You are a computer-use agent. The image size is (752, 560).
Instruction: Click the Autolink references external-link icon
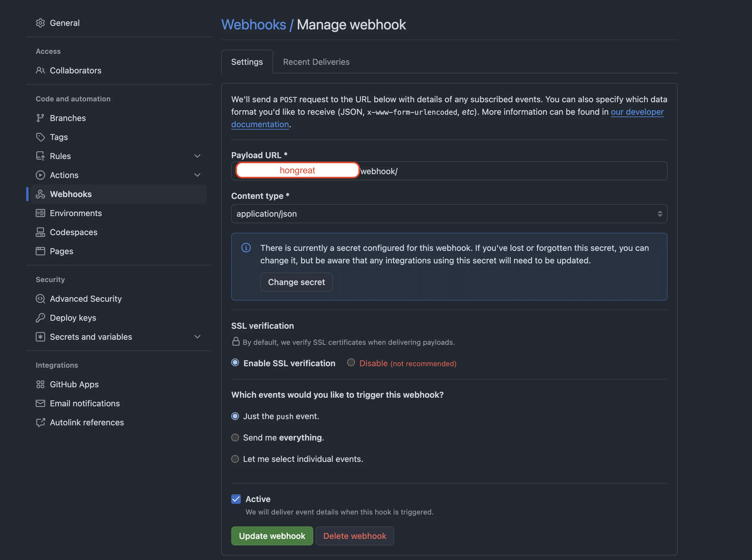click(40, 422)
